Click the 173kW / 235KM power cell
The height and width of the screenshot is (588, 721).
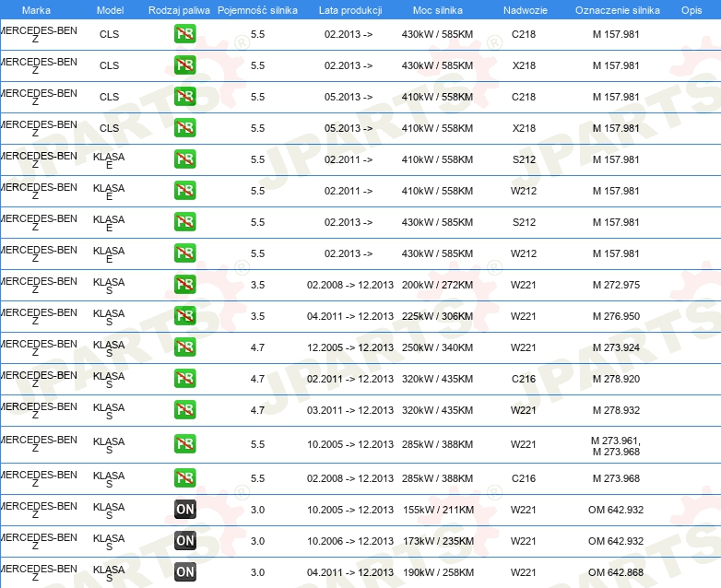pyautogui.click(x=438, y=541)
